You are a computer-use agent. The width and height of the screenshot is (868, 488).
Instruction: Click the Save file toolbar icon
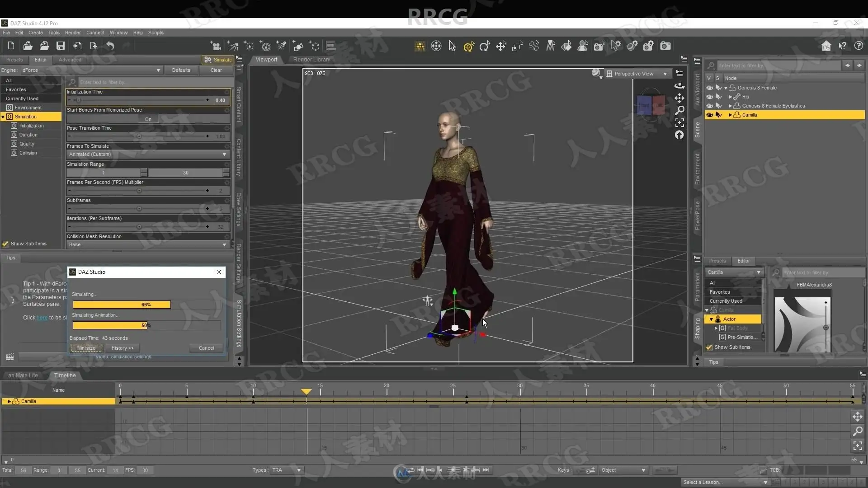pyautogui.click(x=60, y=46)
